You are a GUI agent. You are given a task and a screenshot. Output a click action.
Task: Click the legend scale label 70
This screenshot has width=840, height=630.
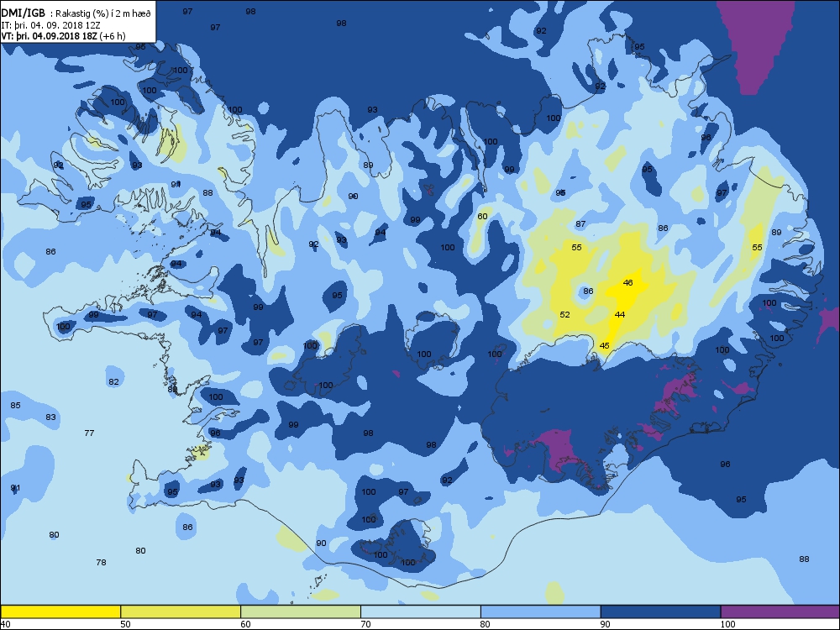365,624
